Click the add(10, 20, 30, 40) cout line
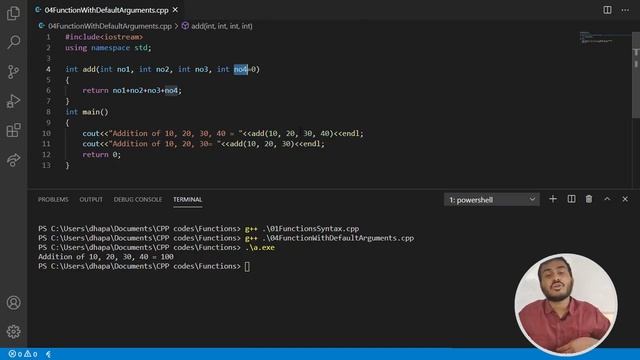 [x=223, y=133]
